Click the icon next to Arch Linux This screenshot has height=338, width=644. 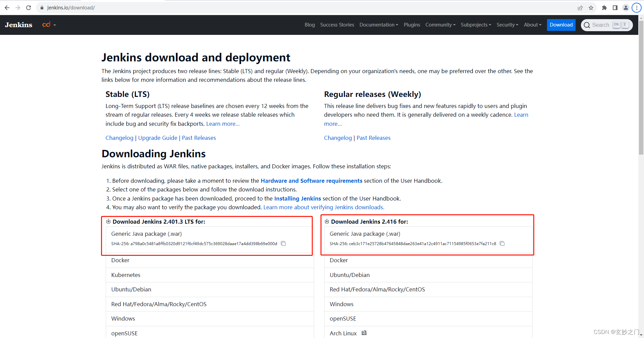click(364, 333)
